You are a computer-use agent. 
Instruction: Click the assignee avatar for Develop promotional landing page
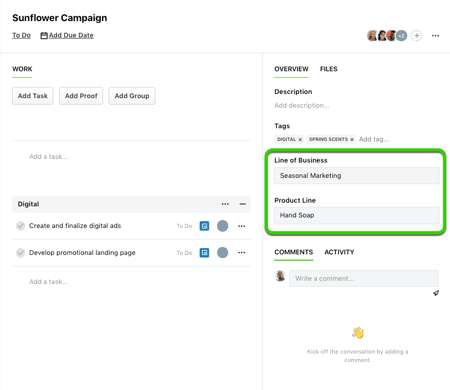223,253
